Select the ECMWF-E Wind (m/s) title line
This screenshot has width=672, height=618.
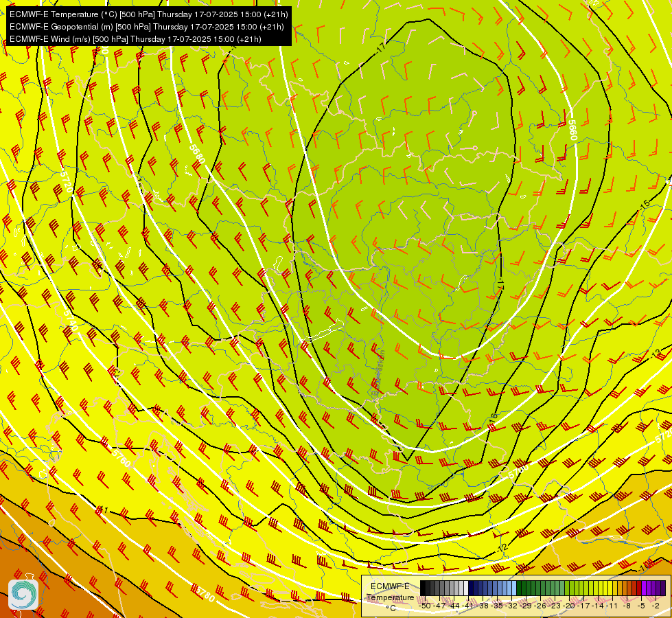[135, 39]
